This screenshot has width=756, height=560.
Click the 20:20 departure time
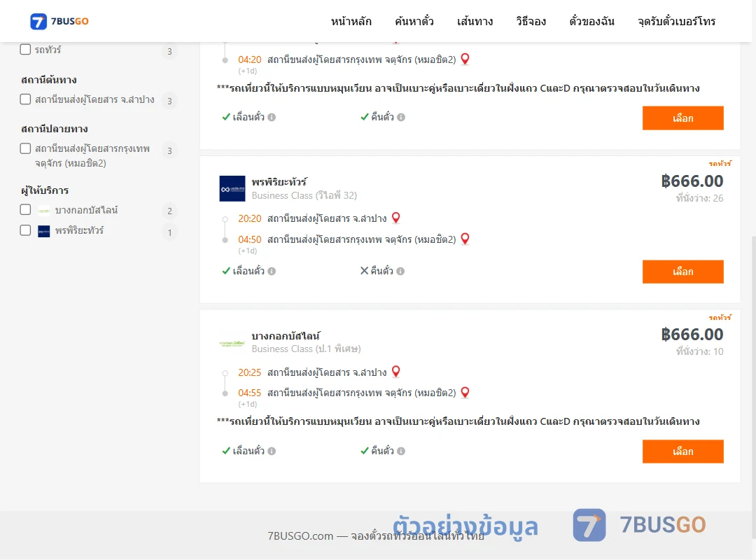coord(250,218)
